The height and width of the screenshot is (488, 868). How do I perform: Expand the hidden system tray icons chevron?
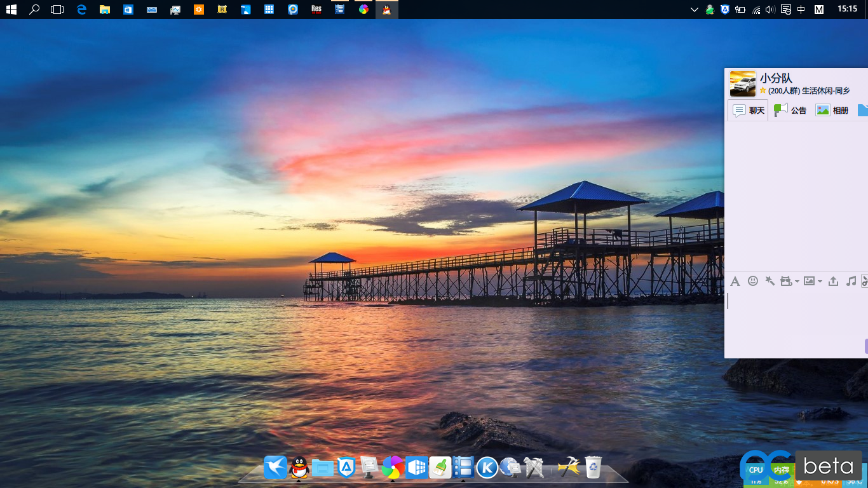pos(695,10)
